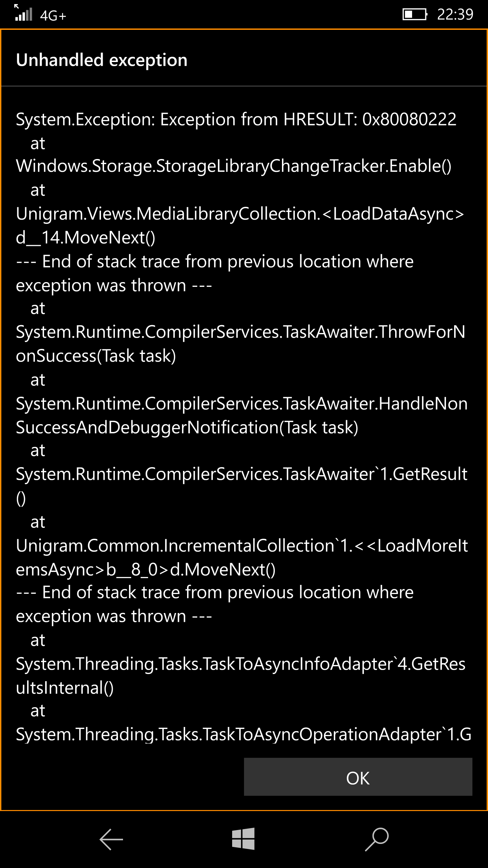Tap the MediaLibraryCollection LoadDataAsync entry
Screen dimensions: 488x868
pyautogui.click(x=241, y=214)
